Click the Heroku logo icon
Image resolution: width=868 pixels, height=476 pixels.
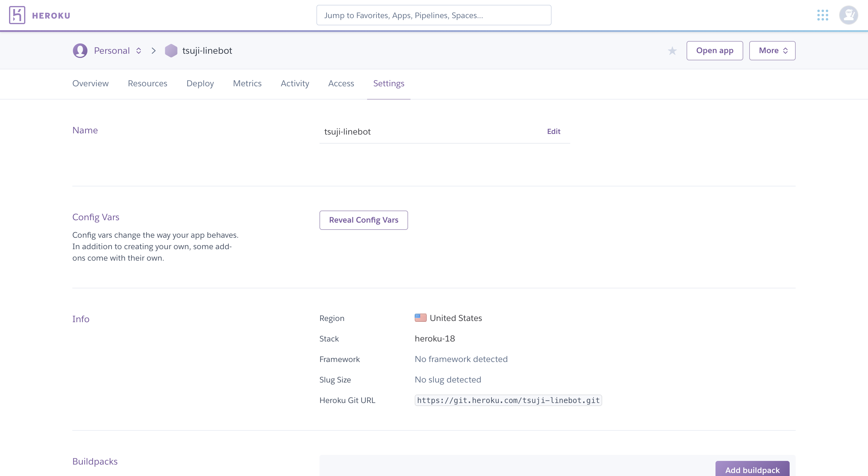17,15
